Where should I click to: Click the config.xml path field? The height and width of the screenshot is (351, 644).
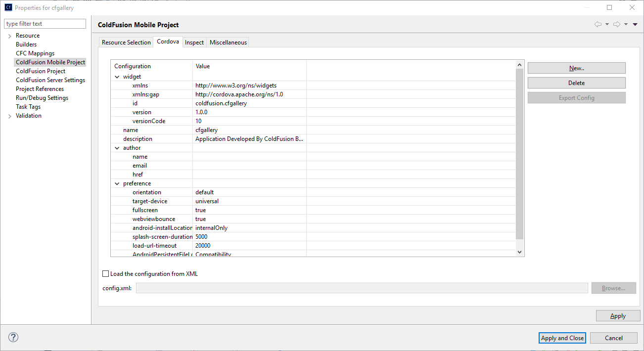362,288
